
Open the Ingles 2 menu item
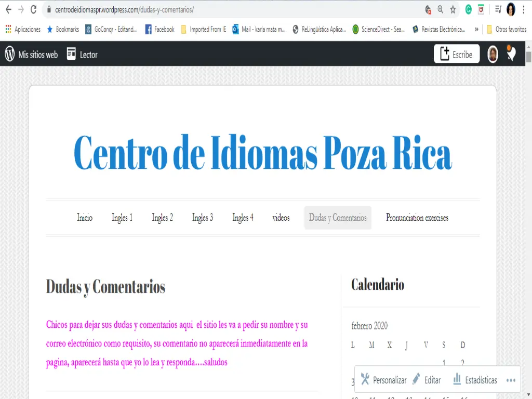(x=162, y=218)
